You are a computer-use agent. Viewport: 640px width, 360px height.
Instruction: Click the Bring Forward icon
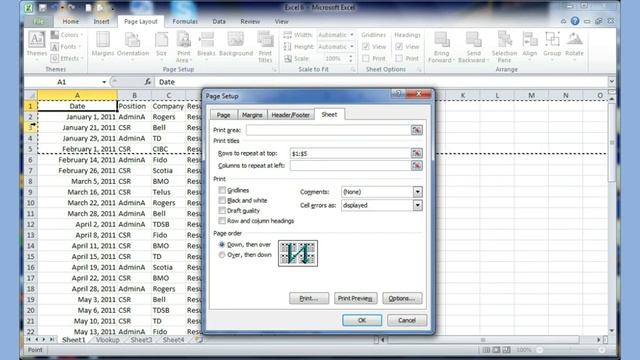441,40
